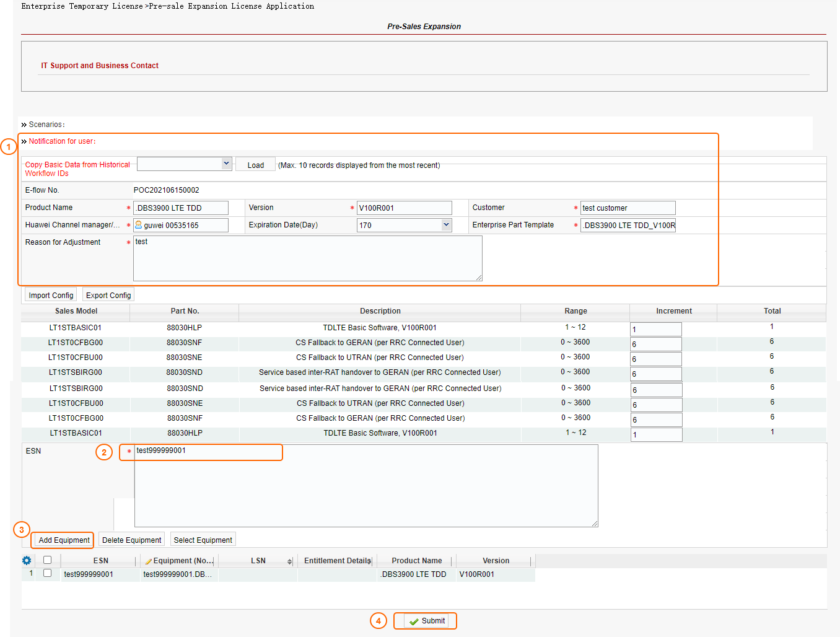Open the column settings gear in equipment table

click(26, 560)
